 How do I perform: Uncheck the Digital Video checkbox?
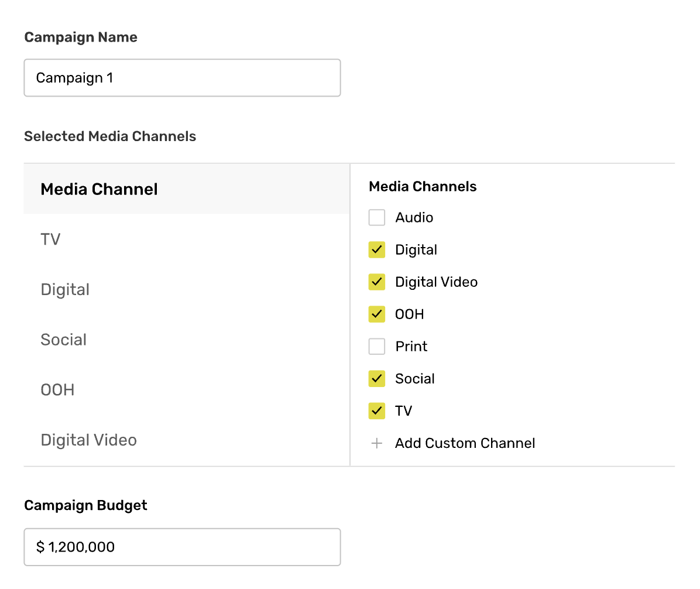click(x=377, y=282)
